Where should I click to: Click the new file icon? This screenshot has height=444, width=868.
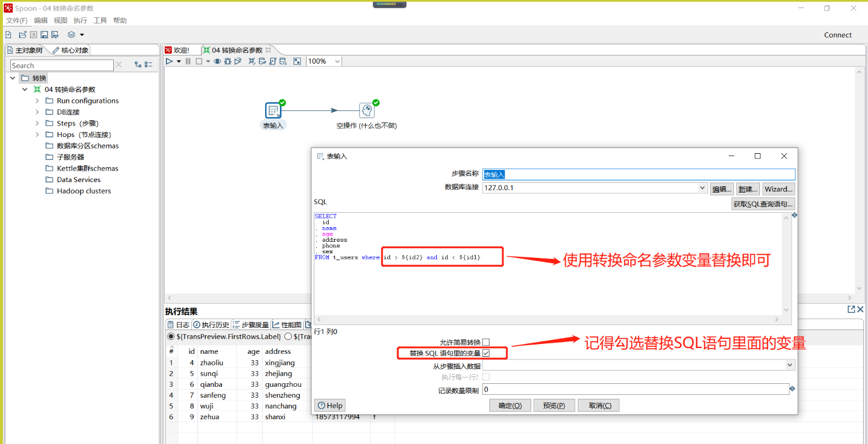pyautogui.click(x=8, y=35)
